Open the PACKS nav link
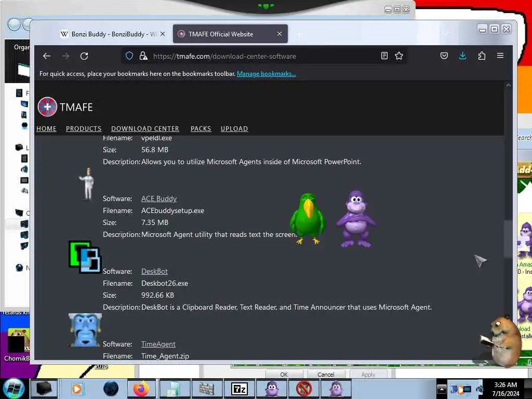Image resolution: width=532 pixels, height=399 pixels. click(201, 129)
